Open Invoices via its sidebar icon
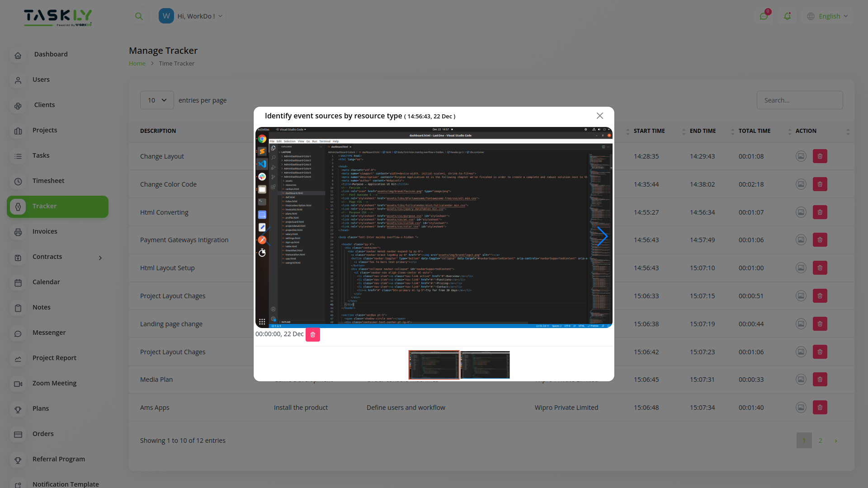This screenshot has width=868, height=488. click(x=18, y=232)
